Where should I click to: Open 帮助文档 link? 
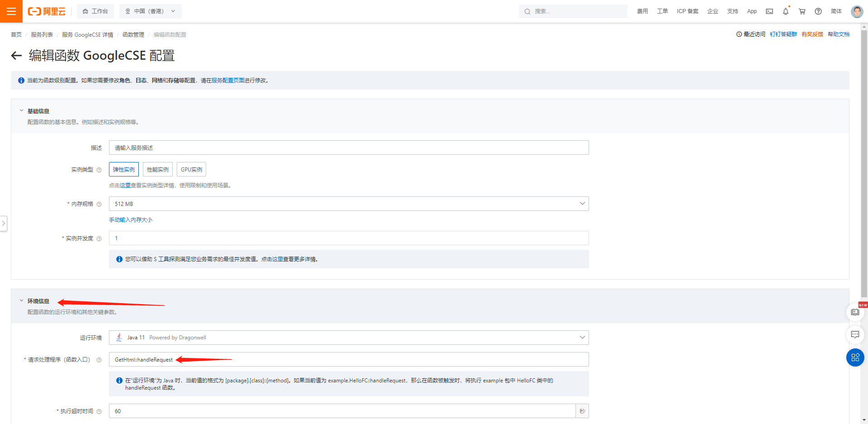pos(839,34)
